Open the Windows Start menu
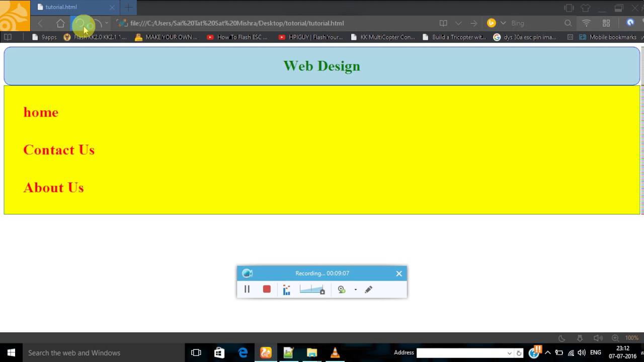Viewport: 644px width, 362px height. (x=11, y=352)
